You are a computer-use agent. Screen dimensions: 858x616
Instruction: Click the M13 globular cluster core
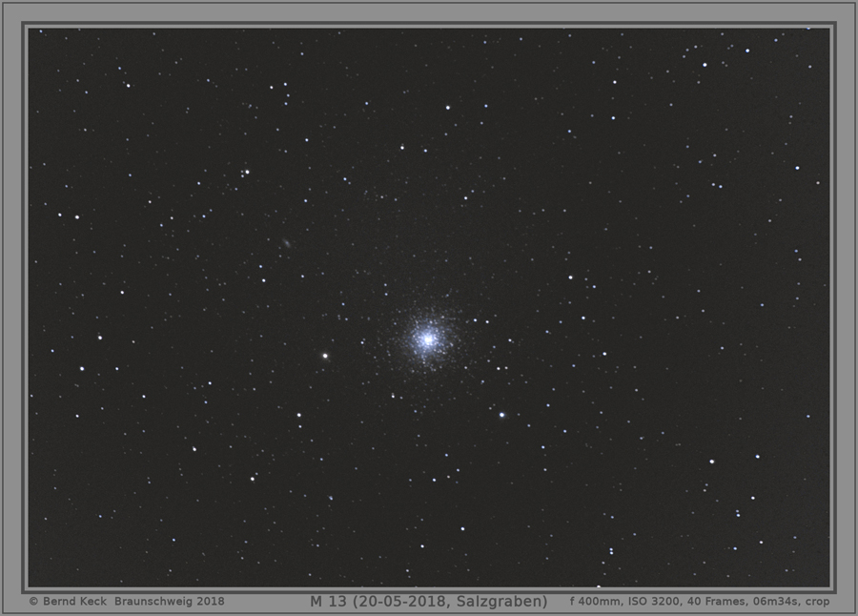click(x=428, y=339)
